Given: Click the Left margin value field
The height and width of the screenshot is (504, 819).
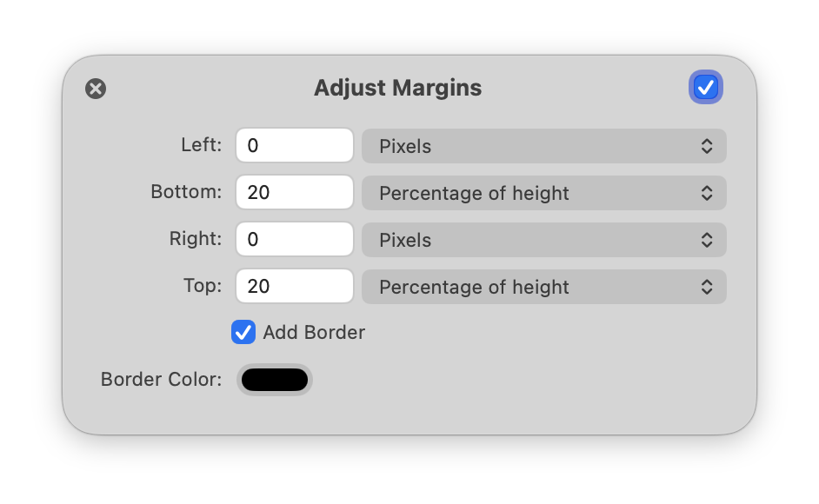Looking at the screenshot, I should [295, 146].
